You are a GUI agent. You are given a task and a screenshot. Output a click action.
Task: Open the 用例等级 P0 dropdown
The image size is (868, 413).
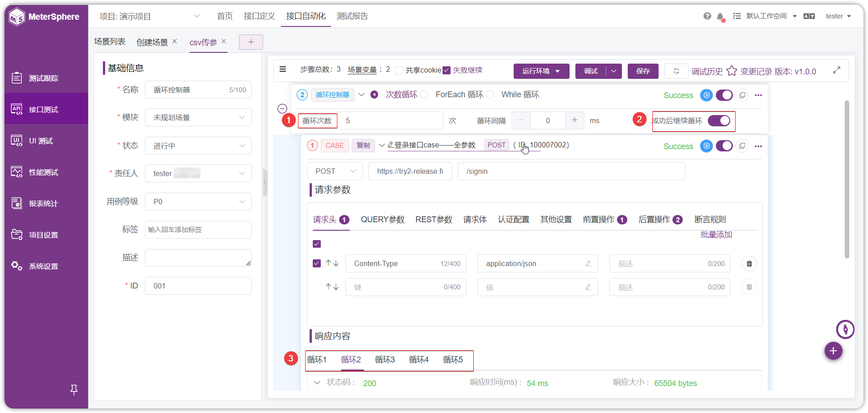coord(198,202)
